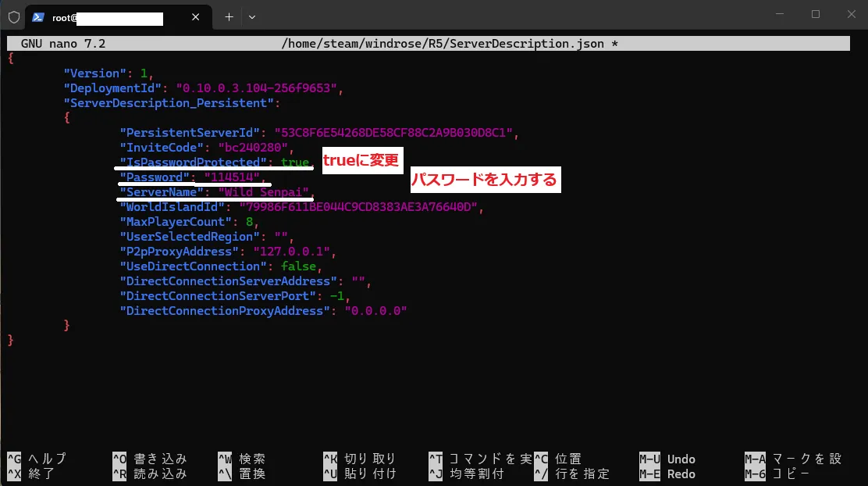Click the false value of UseDirectConnection
Viewport: 868px width, 486px height.
[x=298, y=266]
